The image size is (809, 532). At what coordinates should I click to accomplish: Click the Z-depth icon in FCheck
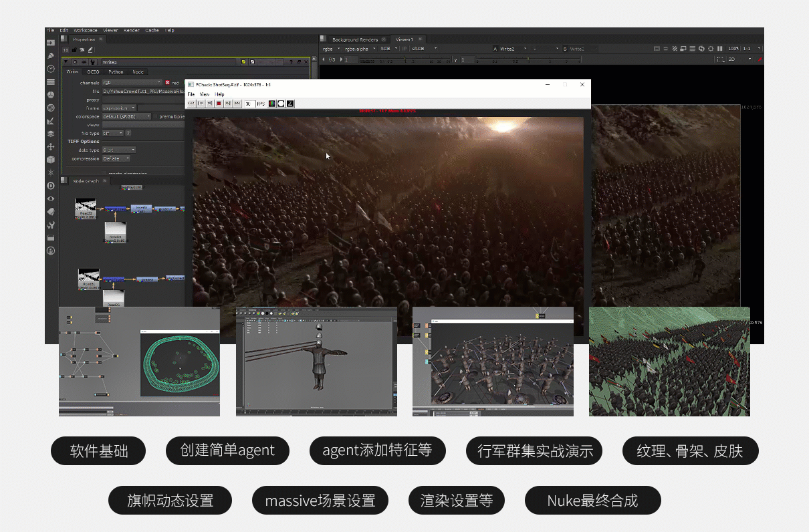point(290,104)
